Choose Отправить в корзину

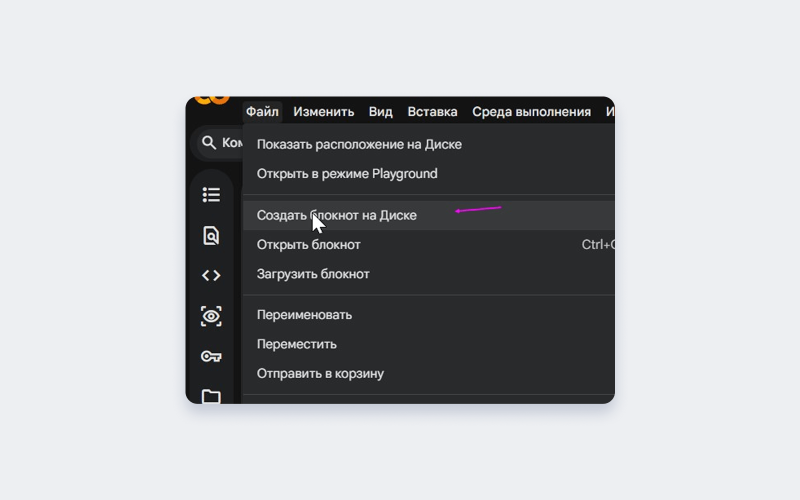point(320,374)
